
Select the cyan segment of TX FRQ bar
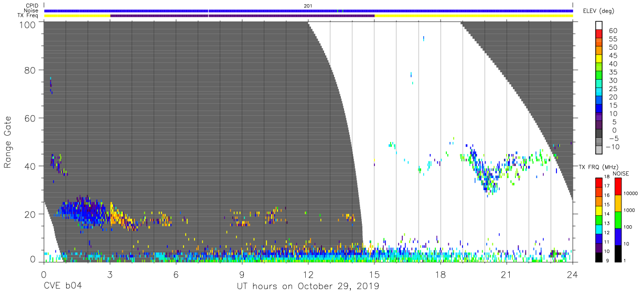pyautogui.click(x=598, y=229)
